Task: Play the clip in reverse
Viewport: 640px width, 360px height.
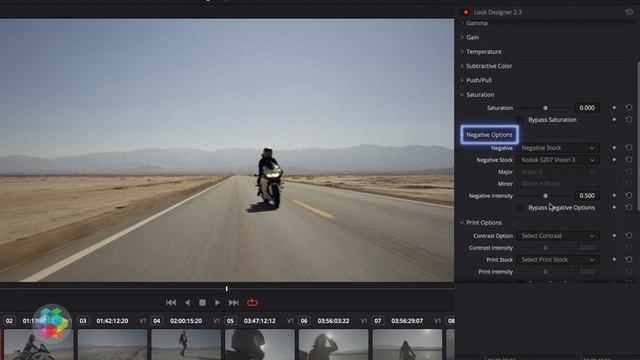Action: (x=187, y=302)
